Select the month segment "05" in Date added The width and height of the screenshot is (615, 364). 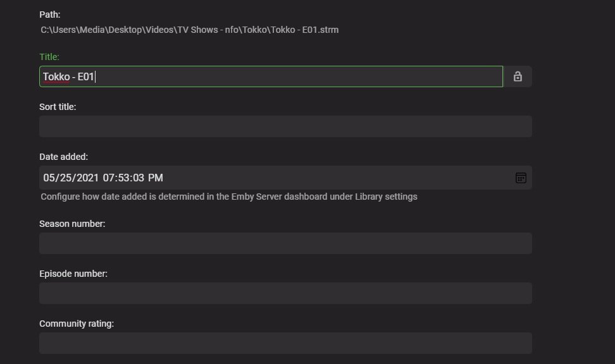coord(49,178)
